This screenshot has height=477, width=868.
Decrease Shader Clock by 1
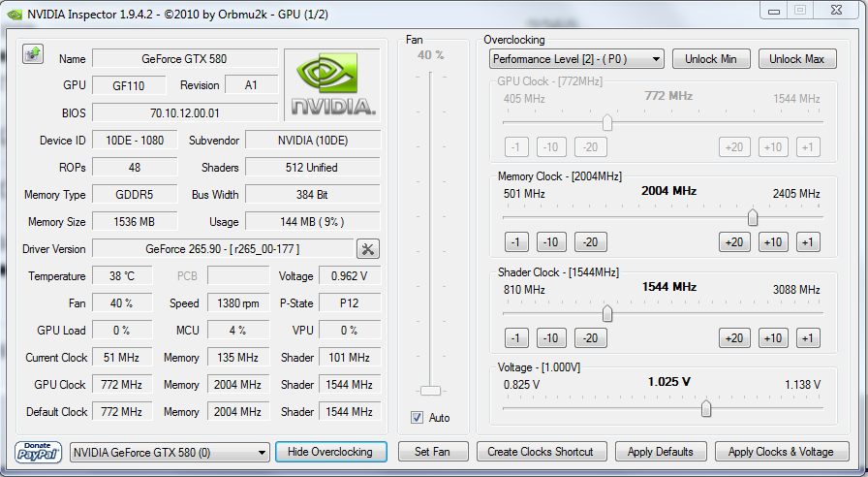tap(516, 338)
